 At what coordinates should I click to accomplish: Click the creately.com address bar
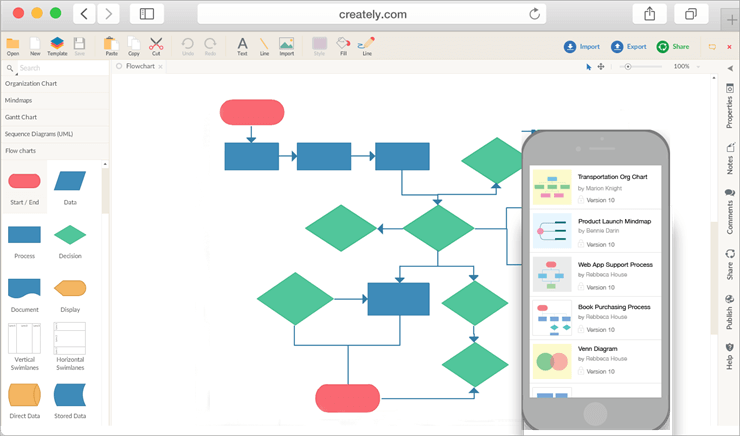click(x=372, y=14)
